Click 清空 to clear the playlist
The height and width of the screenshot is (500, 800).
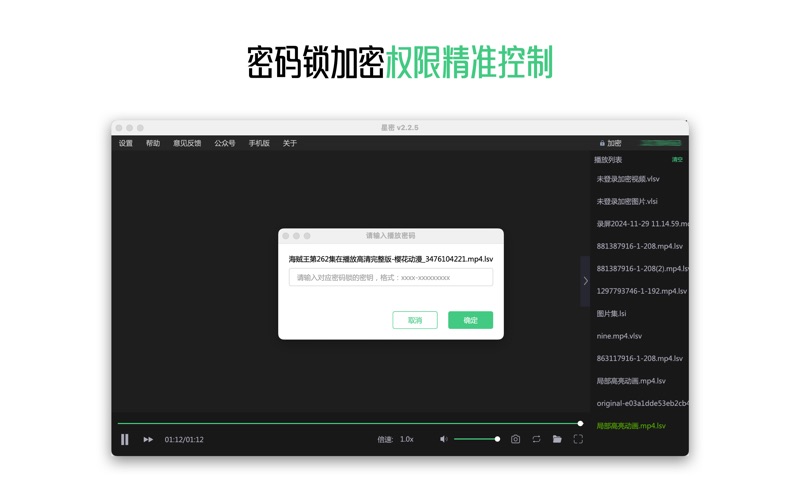pyautogui.click(x=677, y=160)
